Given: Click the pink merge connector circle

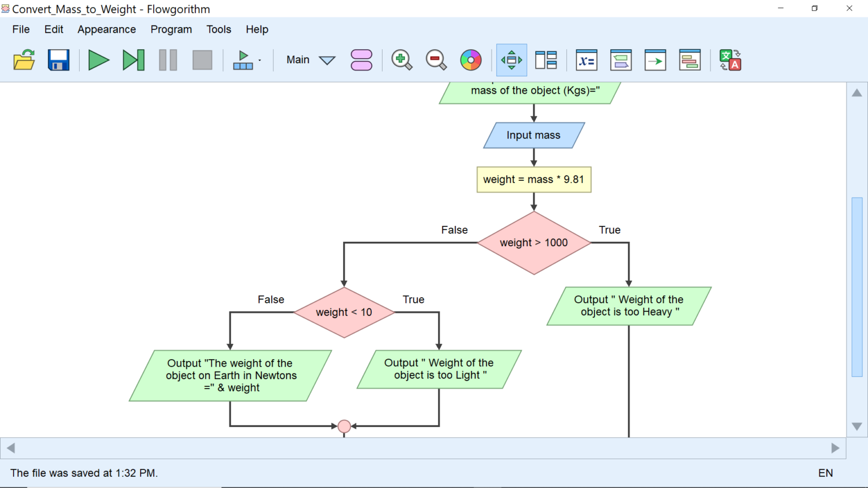Looking at the screenshot, I should [x=344, y=426].
